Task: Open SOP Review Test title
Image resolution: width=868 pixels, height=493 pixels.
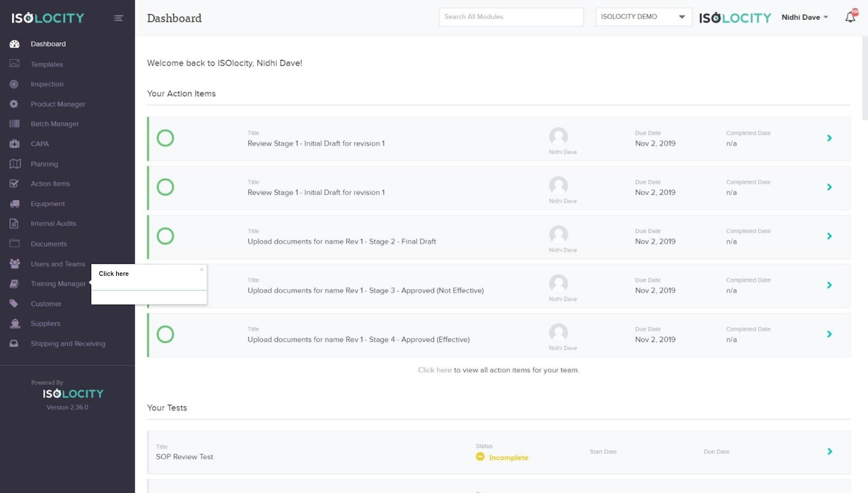Action: 184,457
